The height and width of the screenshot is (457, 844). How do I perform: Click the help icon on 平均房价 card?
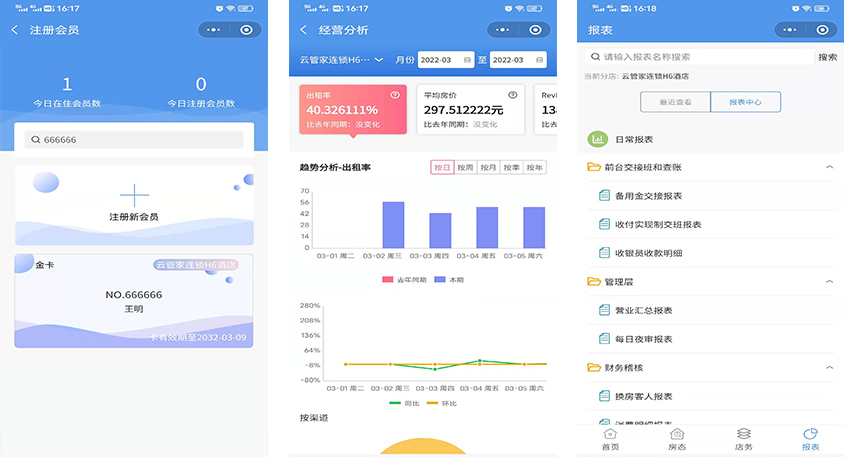(513, 95)
